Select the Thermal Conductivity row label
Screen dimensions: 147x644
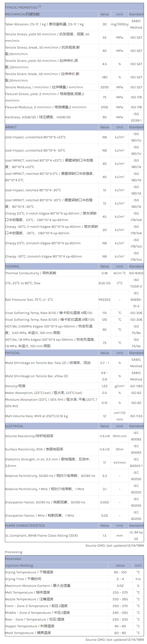point(31,273)
